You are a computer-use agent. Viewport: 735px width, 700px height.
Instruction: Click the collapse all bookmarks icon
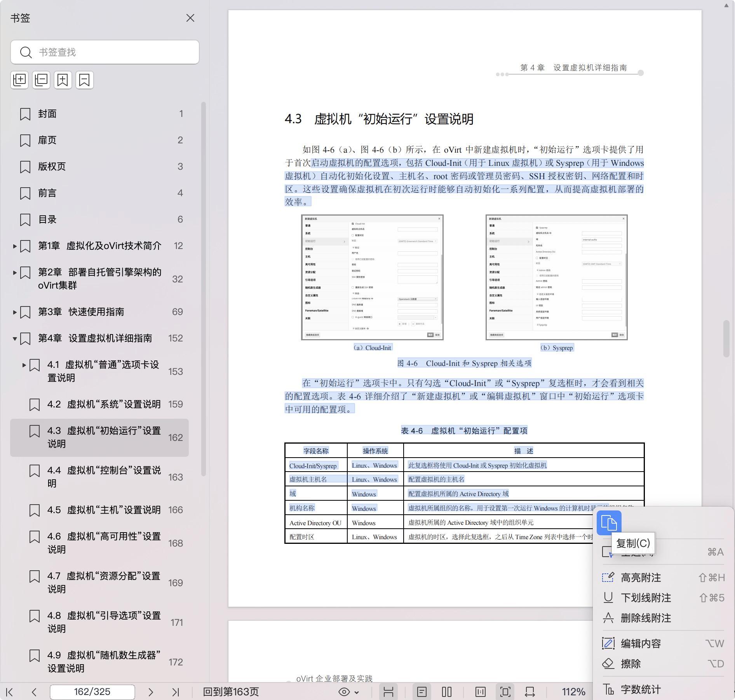(x=41, y=80)
